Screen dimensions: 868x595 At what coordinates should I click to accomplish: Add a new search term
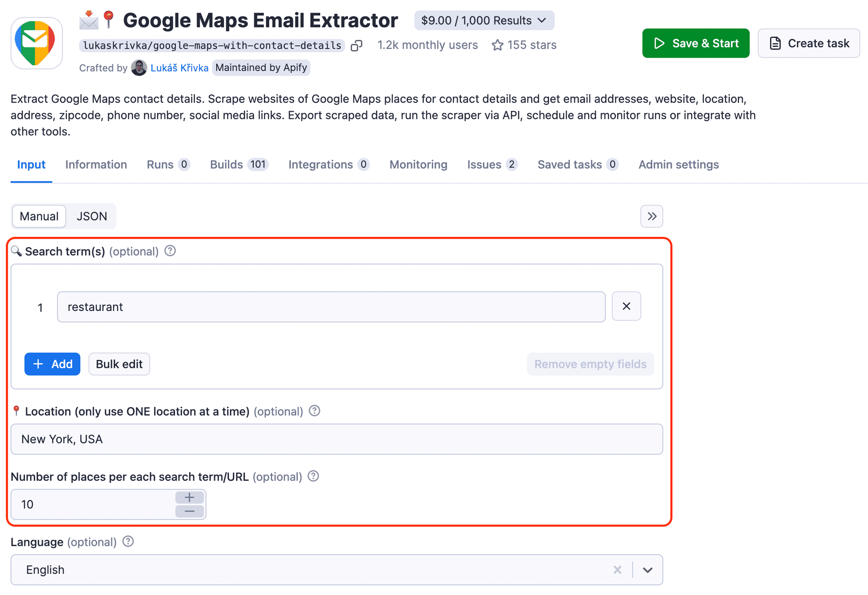click(52, 364)
